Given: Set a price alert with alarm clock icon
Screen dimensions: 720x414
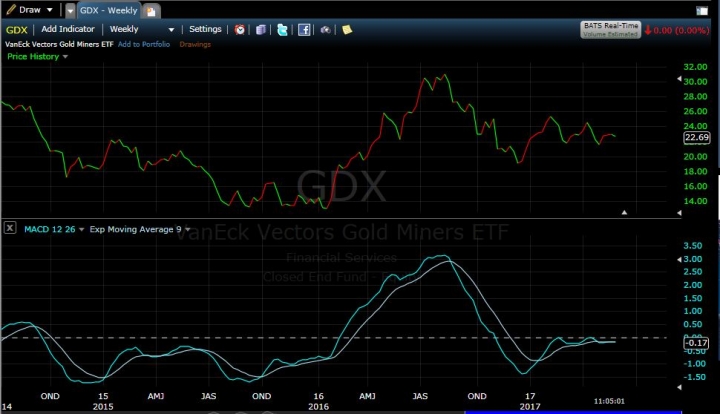Looking at the screenshot, I should click(240, 30).
